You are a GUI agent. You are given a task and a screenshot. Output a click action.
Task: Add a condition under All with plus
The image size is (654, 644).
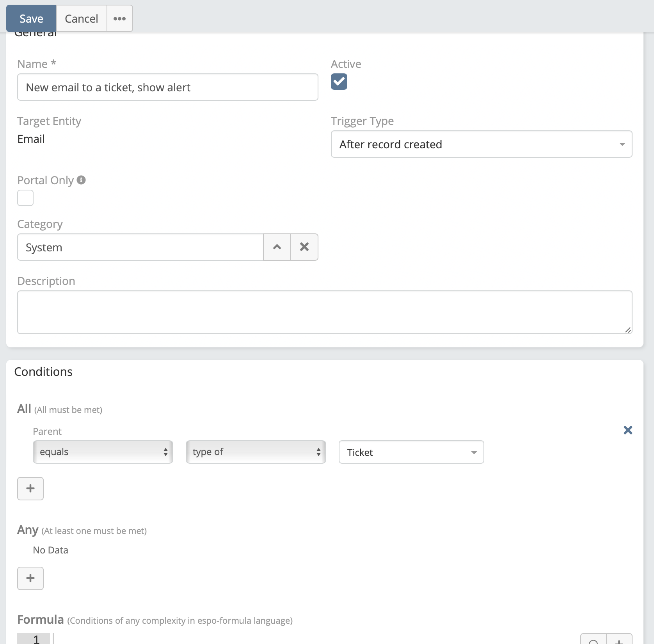click(x=30, y=488)
